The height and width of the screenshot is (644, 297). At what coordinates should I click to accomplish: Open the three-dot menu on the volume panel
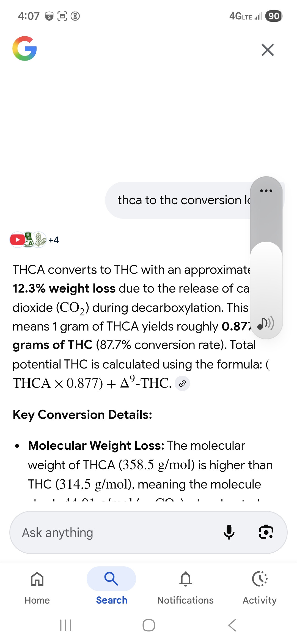[266, 191]
